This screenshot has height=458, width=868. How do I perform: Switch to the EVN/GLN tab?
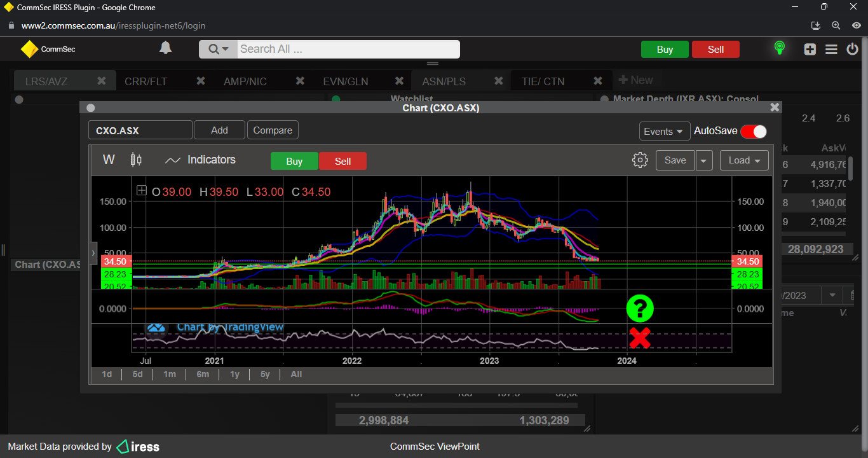click(x=346, y=81)
